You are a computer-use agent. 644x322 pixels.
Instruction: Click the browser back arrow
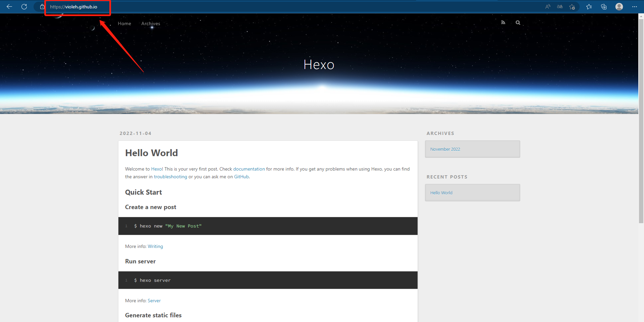[9, 7]
